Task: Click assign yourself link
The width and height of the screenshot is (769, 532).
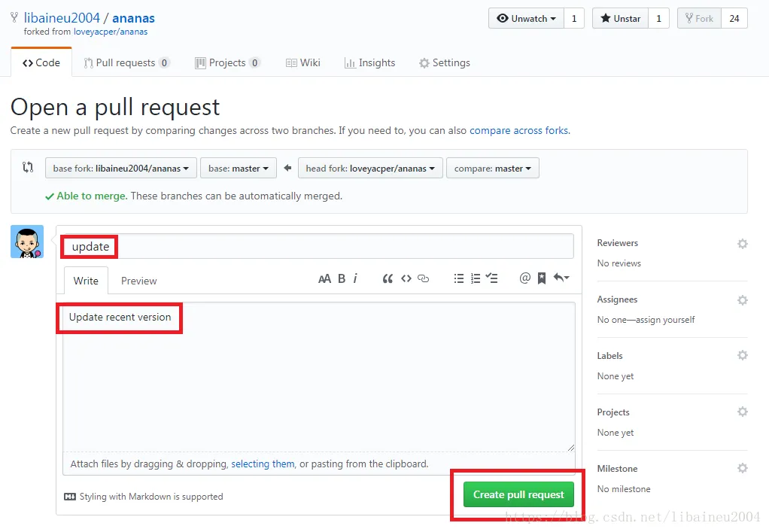Action: click(x=665, y=320)
